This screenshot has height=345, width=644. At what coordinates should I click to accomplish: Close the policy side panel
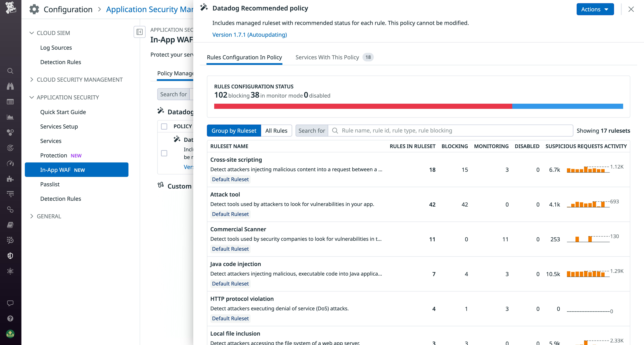click(x=631, y=9)
